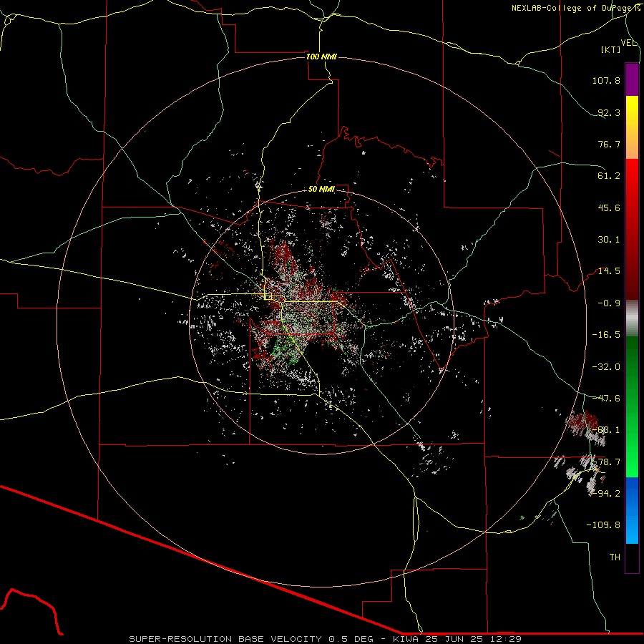Click the yellow-orange band of the velocity scale
This screenshot has width=644, height=644.
[x=632, y=127]
